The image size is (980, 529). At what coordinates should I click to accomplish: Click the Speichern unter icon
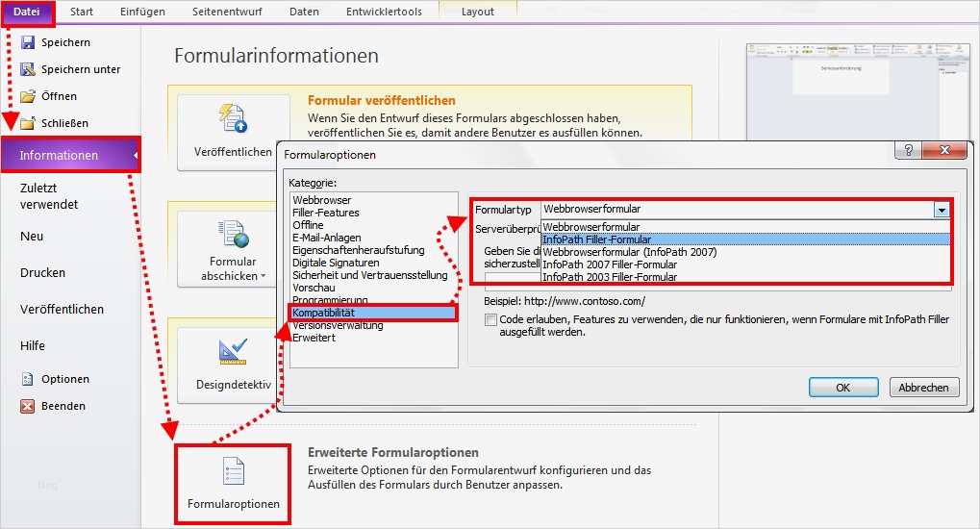tap(28, 69)
